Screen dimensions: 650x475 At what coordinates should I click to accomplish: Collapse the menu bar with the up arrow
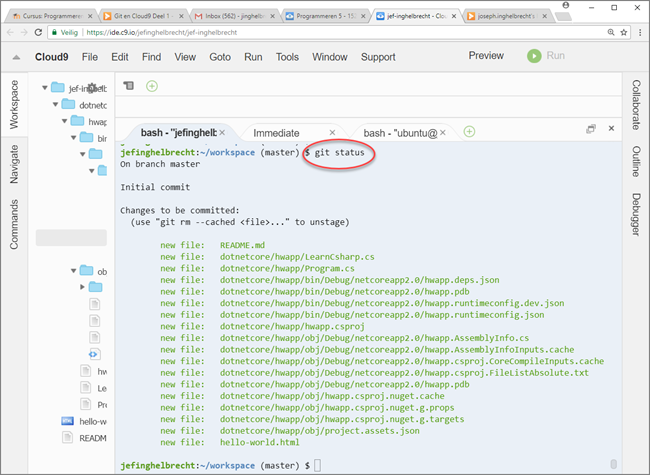point(16,57)
